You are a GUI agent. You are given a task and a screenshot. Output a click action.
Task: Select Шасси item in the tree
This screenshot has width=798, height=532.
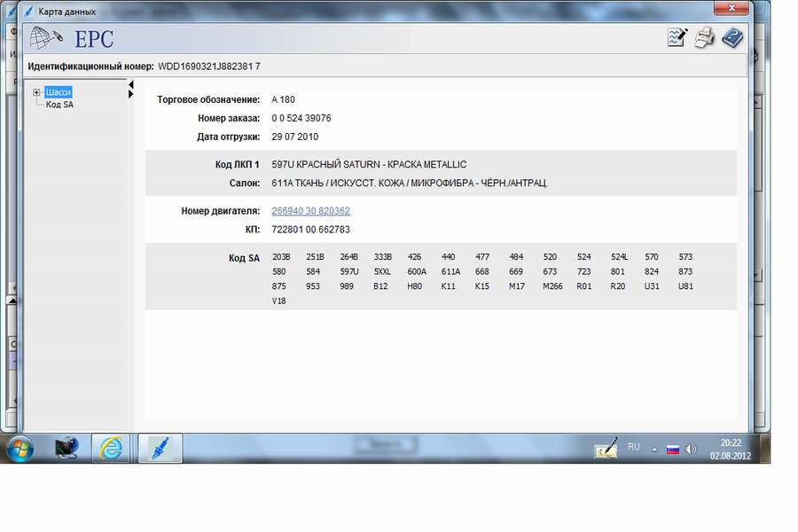[59, 92]
